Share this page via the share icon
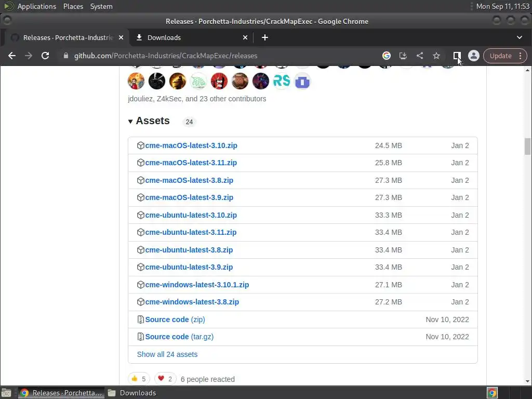This screenshot has width=532, height=399. [x=420, y=56]
